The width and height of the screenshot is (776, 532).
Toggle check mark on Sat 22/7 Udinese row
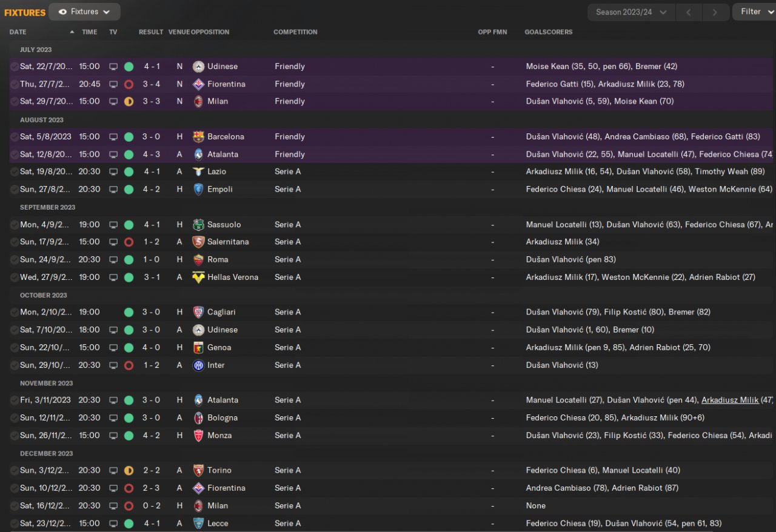coord(14,67)
